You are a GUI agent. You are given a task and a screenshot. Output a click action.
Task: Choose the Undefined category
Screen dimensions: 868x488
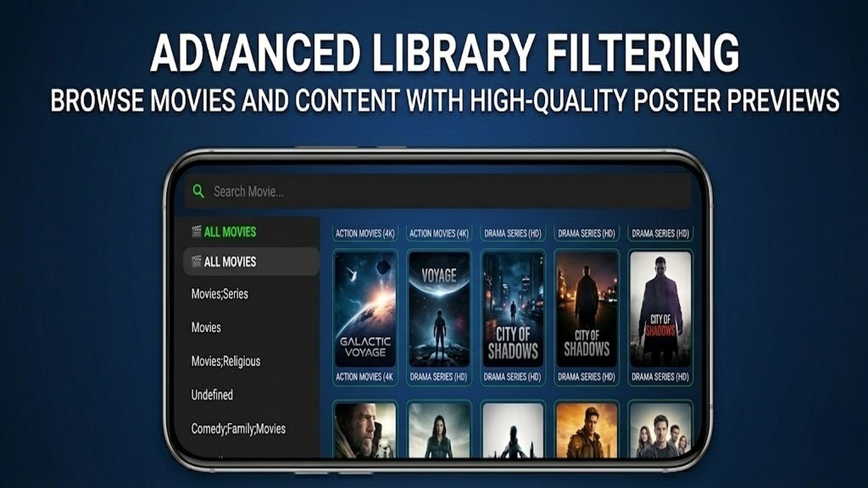(212, 394)
